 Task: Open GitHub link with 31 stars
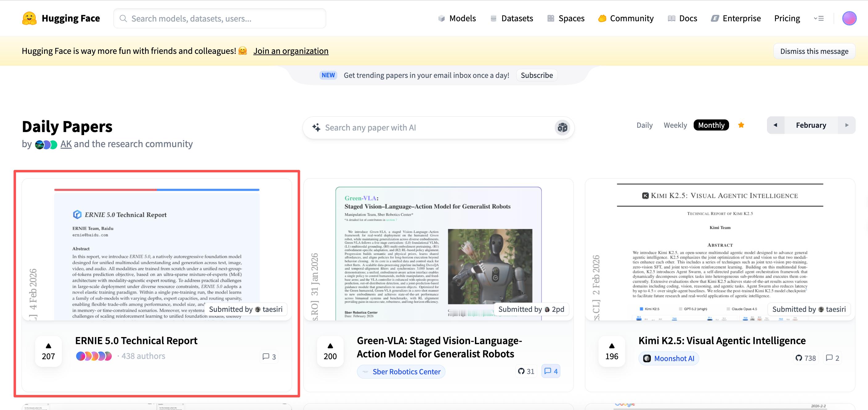(526, 371)
